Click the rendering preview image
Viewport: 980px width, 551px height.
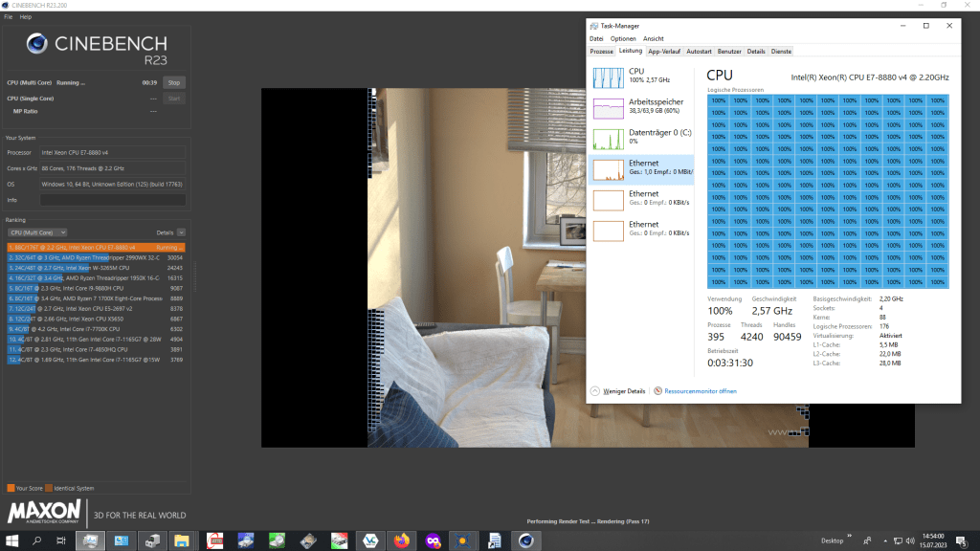(x=588, y=268)
